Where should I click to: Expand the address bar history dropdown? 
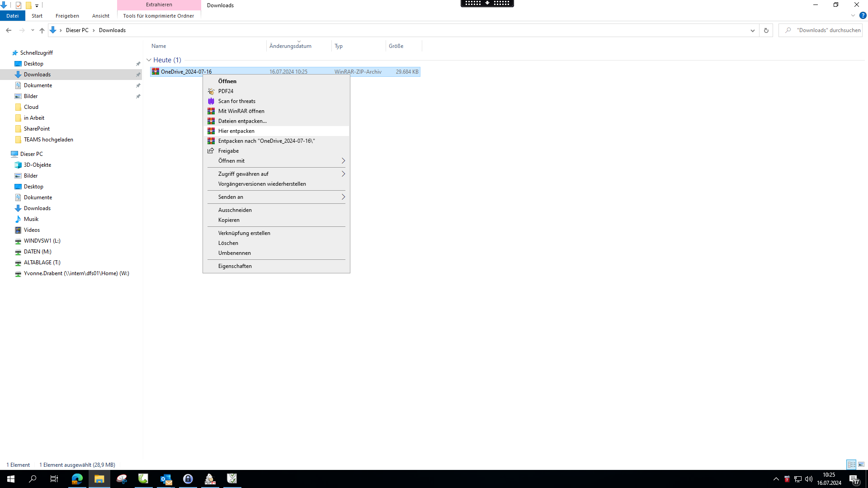click(752, 30)
